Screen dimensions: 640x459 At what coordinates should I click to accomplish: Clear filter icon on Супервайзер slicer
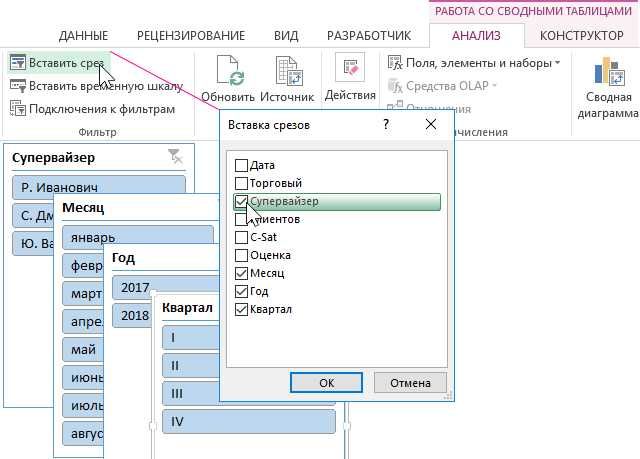click(176, 157)
